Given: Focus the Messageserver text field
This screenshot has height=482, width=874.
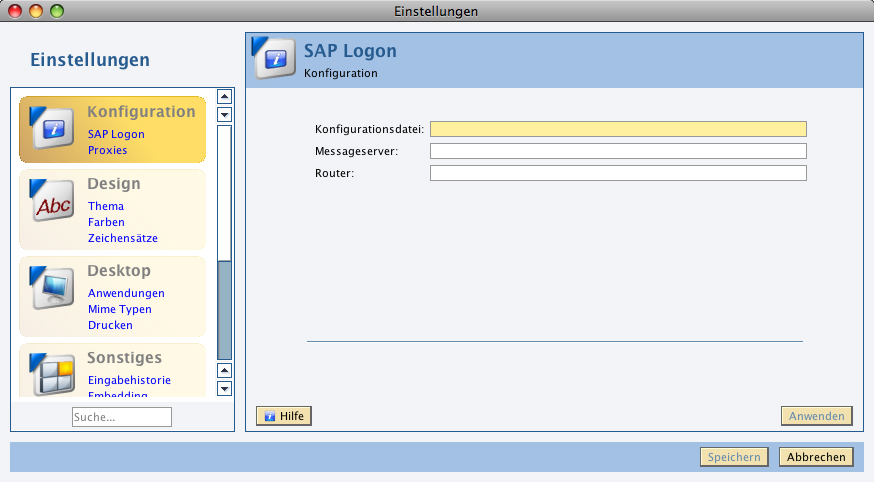Looking at the screenshot, I should [x=617, y=151].
